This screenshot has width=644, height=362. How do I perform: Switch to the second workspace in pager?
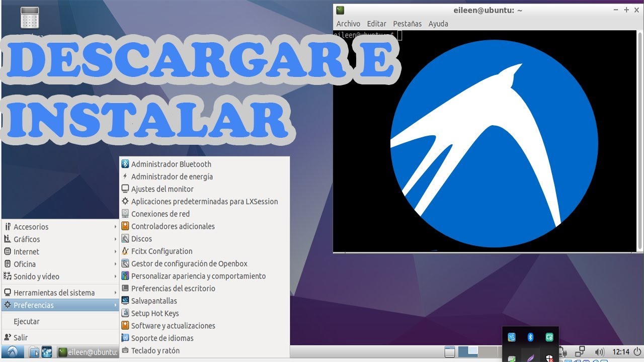pyautogui.click(x=488, y=351)
